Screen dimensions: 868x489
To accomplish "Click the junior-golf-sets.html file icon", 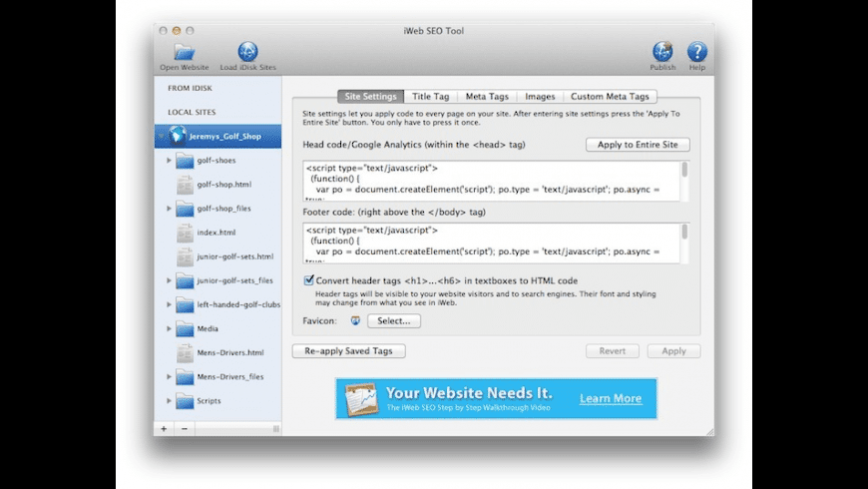I will click(185, 256).
